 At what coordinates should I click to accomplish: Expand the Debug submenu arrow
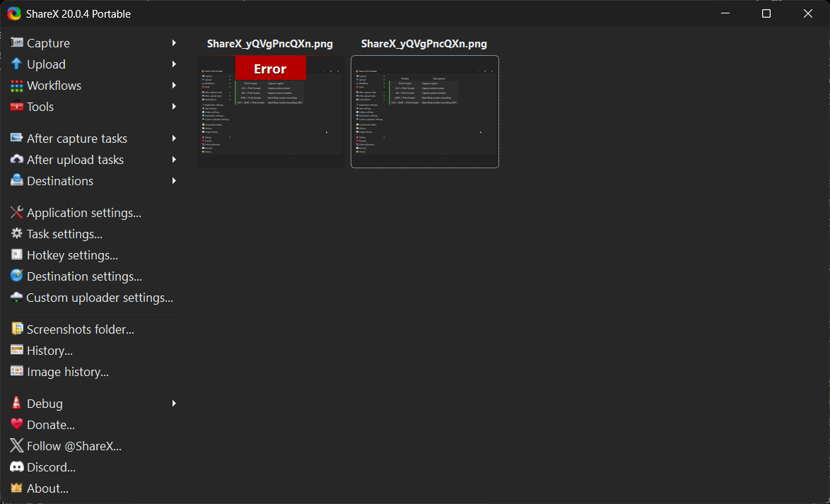[x=174, y=404]
